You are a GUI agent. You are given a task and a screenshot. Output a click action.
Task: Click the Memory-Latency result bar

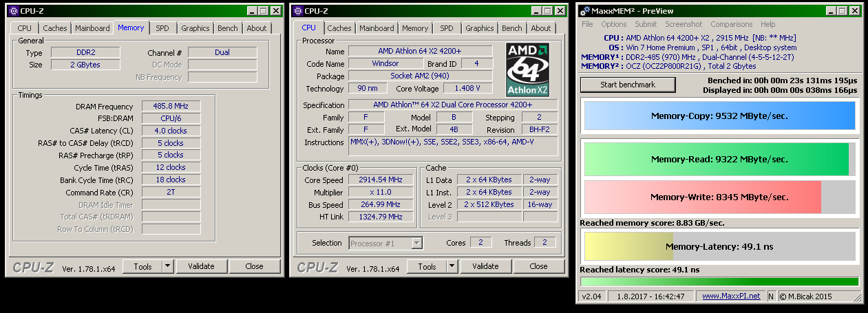(719, 246)
